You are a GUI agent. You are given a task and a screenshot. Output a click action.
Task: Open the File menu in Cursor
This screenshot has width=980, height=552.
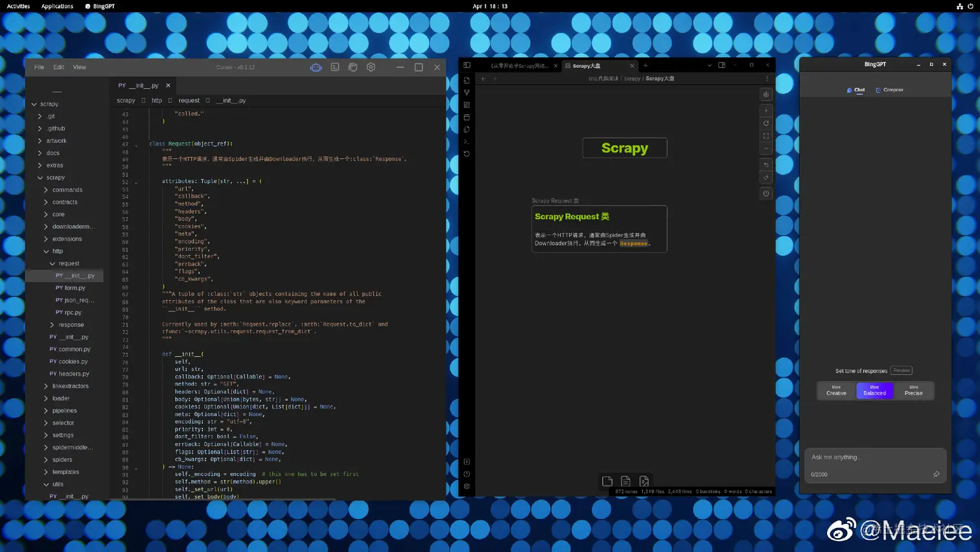[39, 67]
